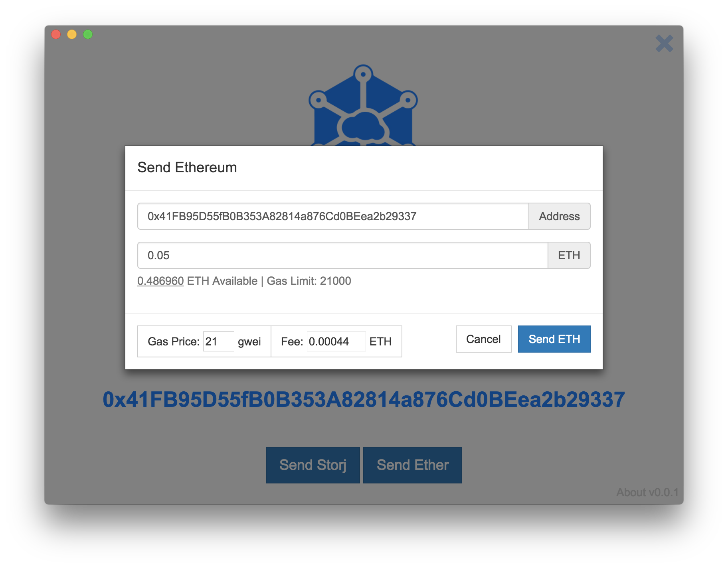This screenshot has width=728, height=568.
Task: Click the red window close dot
Action: click(x=56, y=35)
